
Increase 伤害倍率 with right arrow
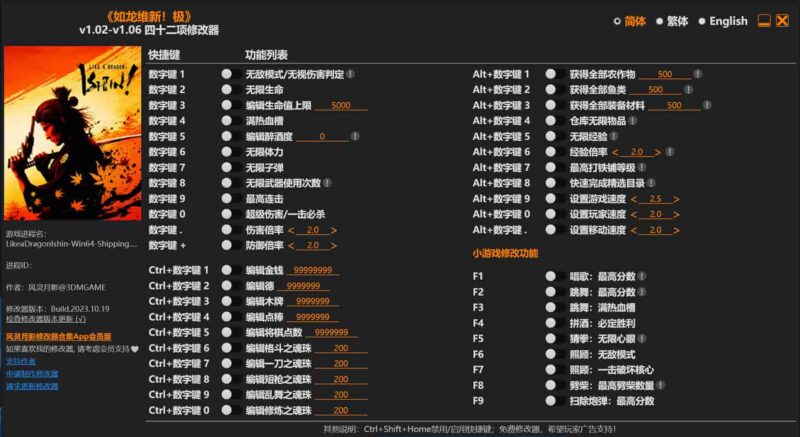pos(334,230)
